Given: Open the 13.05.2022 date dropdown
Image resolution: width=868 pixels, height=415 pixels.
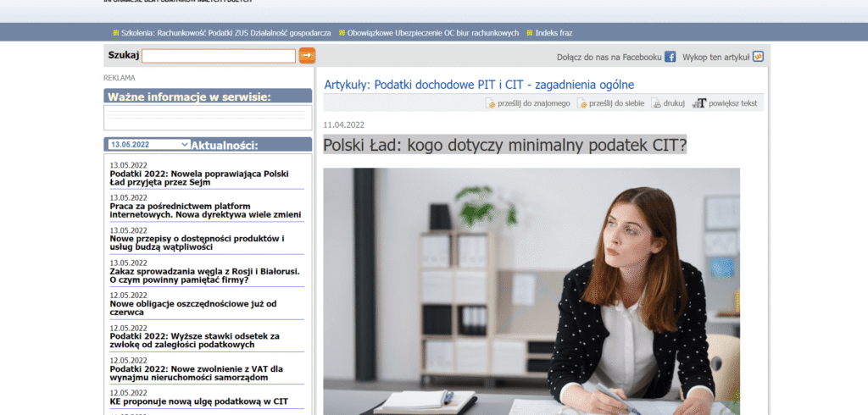Looking at the screenshot, I should click(148, 145).
